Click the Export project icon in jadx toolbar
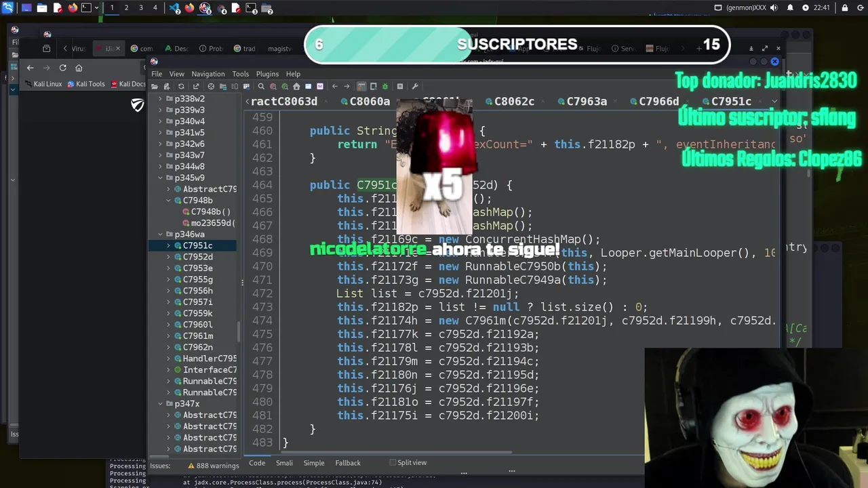Image resolution: width=868 pixels, height=488 pixels. pos(196,86)
